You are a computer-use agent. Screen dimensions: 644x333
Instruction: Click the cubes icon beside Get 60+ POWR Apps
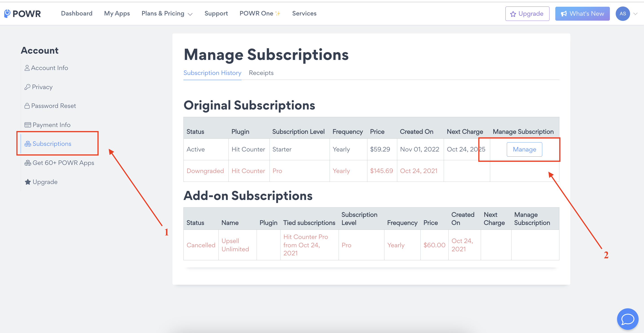28,163
